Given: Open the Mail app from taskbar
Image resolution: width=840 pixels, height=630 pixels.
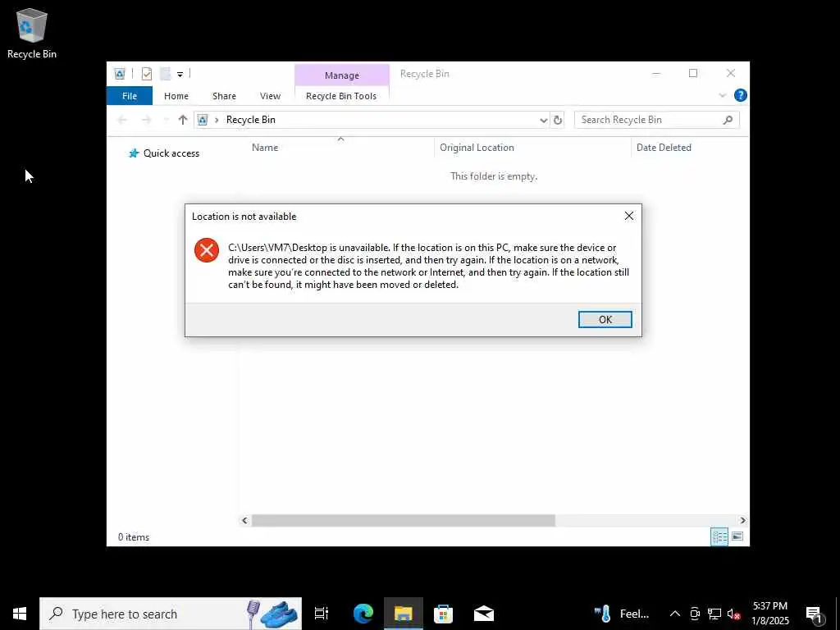Looking at the screenshot, I should coord(484,614).
